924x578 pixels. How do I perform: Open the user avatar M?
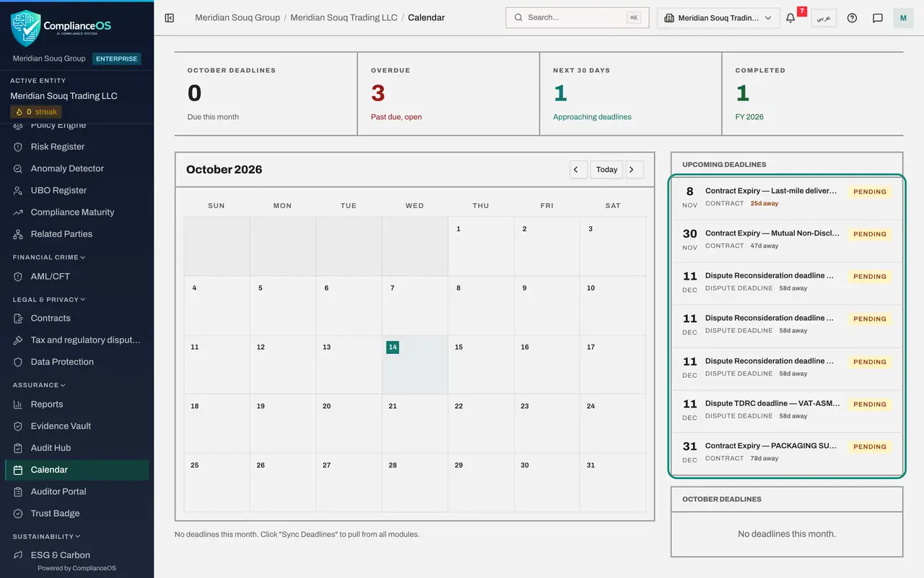pyautogui.click(x=903, y=18)
